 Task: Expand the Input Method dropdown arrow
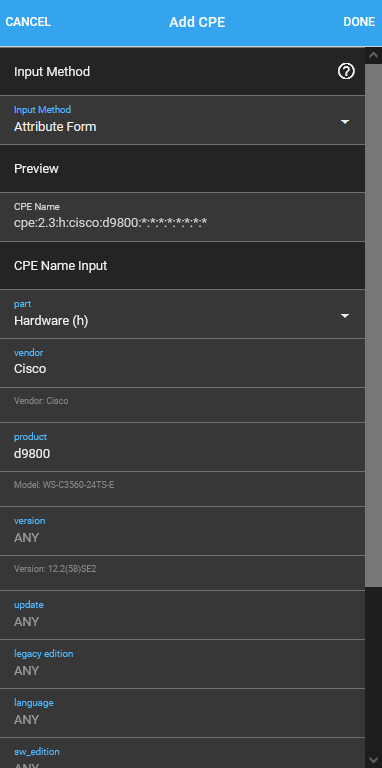click(x=345, y=121)
